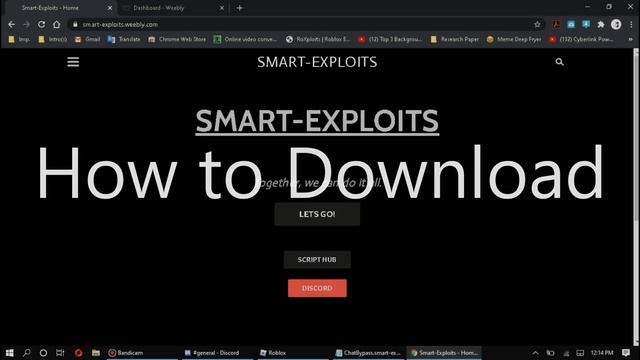This screenshot has width=640, height=360.
Task: Click the site search magnifier icon
Action: pos(560,62)
